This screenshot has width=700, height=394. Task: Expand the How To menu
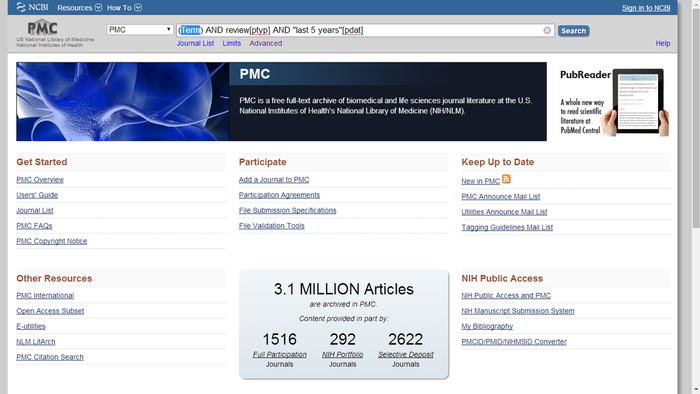tap(124, 8)
